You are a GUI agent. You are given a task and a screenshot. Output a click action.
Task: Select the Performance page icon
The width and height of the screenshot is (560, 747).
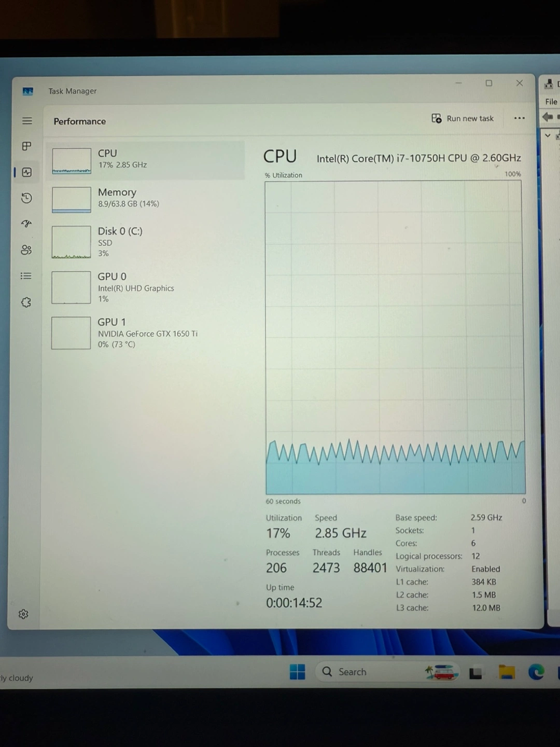[27, 172]
